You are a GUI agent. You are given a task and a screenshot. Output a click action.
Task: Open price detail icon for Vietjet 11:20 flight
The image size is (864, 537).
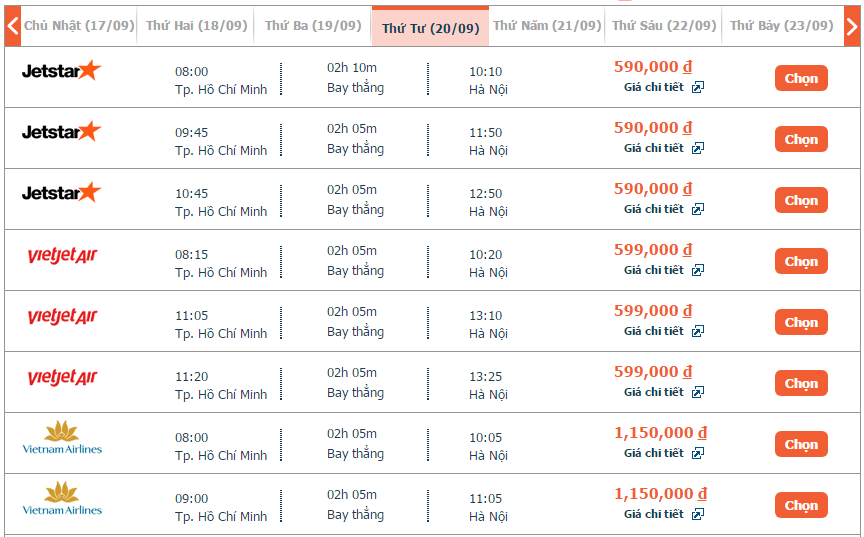tap(698, 392)
